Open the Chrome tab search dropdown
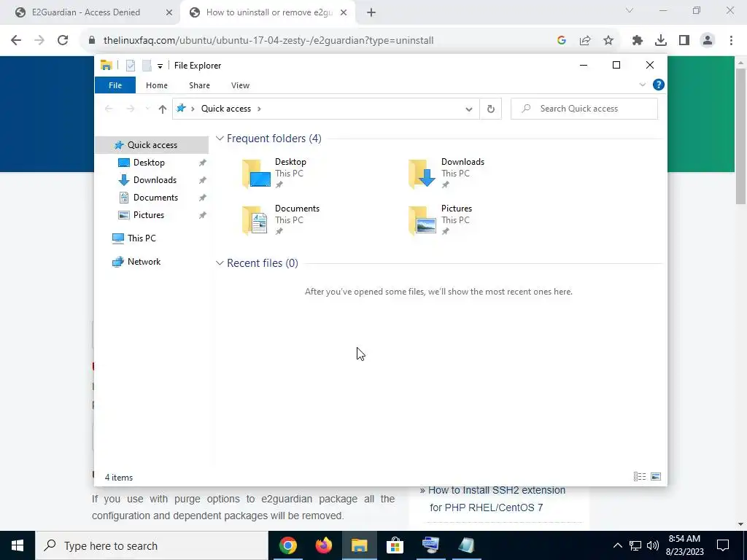 tap(630, 10)
